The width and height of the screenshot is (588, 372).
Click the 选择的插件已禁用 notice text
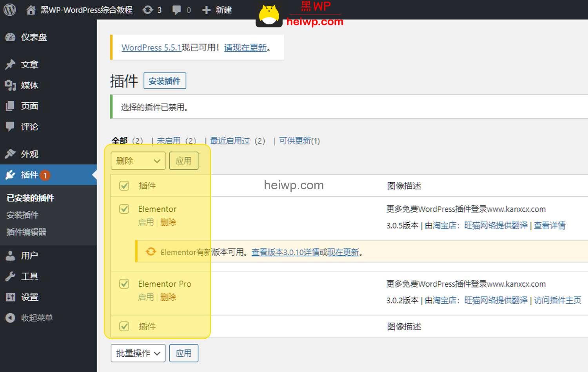154,107
